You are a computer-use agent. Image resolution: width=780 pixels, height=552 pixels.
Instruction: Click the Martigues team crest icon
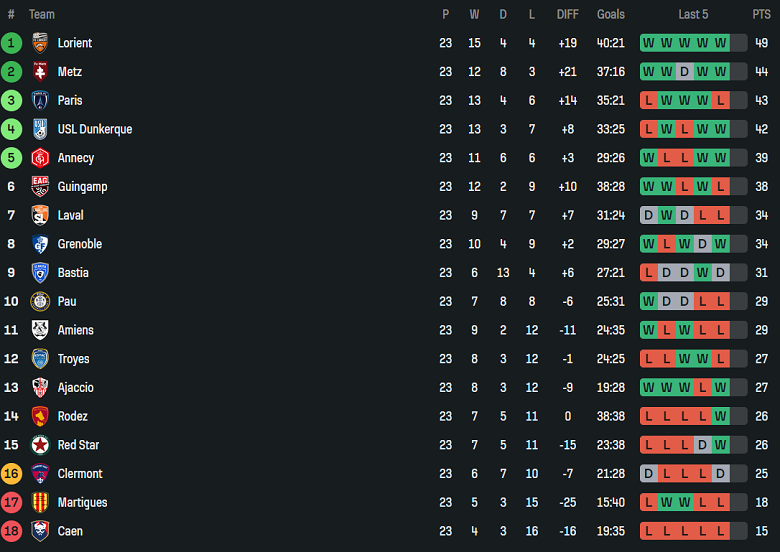pos(40,503)
